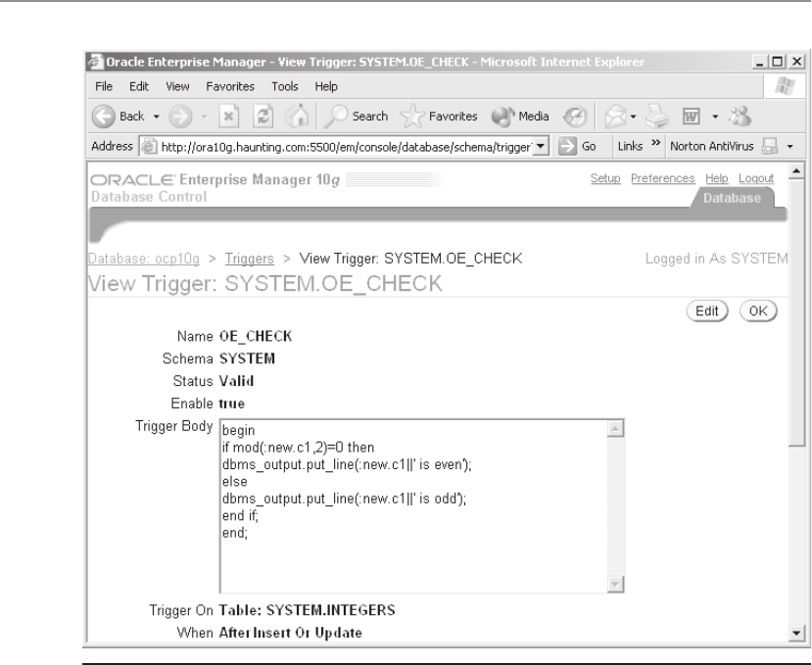Click the Print icon
This screenshot has height=665, width=812.
pyautogui.click(x=657, y=116)
